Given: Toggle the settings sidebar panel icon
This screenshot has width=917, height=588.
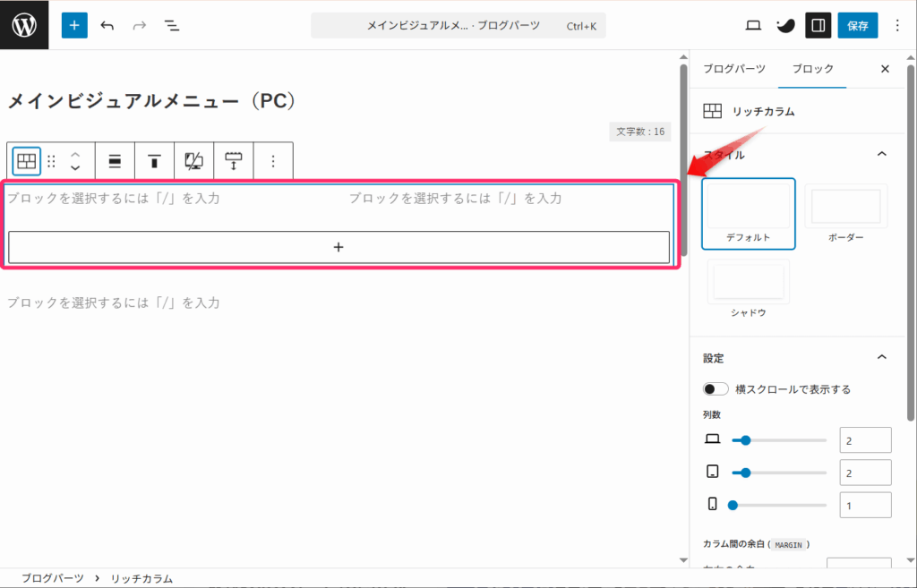Looking at the screenshot, I should tap(818, 25).
